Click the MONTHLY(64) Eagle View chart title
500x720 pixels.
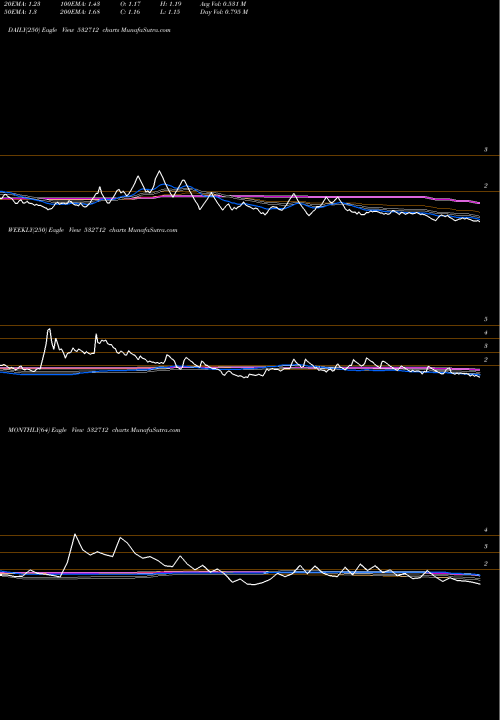click(94, 430)
